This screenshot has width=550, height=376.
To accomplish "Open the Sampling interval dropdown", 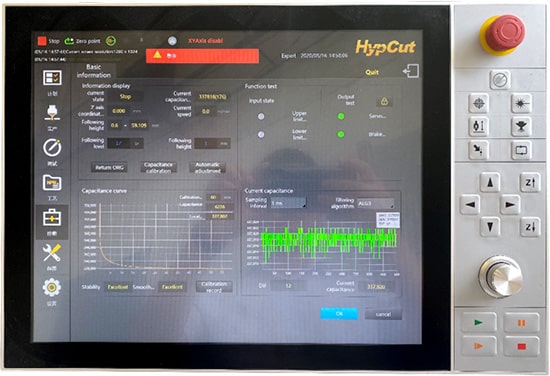I will (x=288, y=203).
